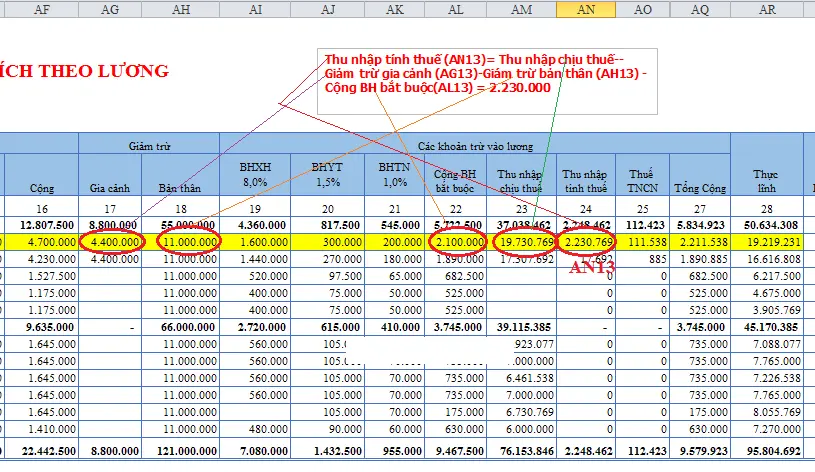Select column header AK
Viewport: 815px width, 472px height.
[x=395, y=9]
